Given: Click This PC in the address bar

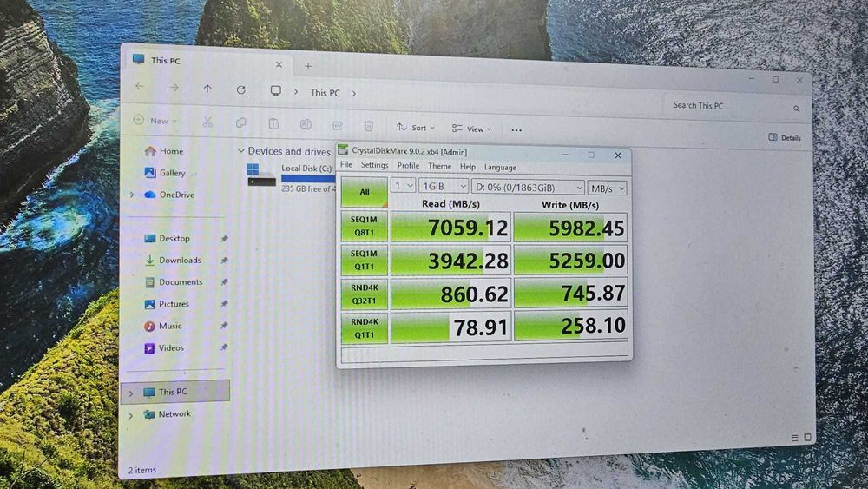Looking at the screenshot, I should click(325, 92).
